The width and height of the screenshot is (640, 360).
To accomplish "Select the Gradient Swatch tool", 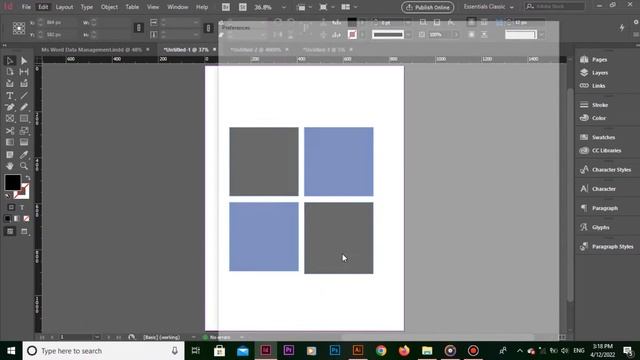I will point(10,142).
